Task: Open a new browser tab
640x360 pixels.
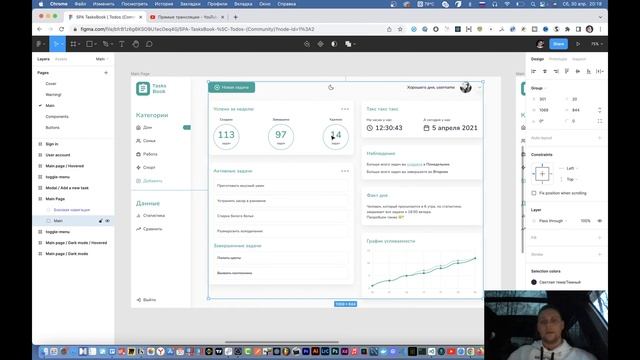Action: pos(236,17)
